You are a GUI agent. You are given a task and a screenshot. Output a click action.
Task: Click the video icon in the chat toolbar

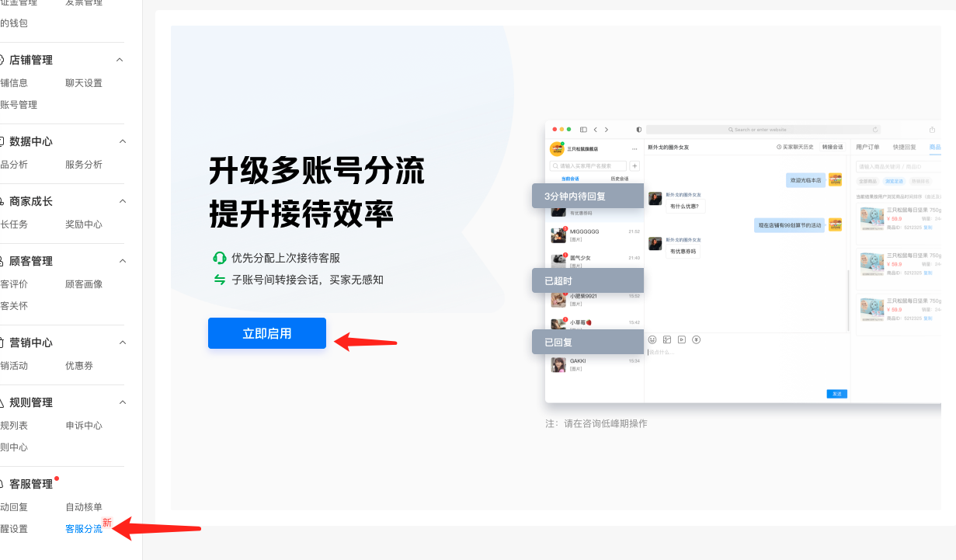pyautogui.click(x=682, y=339)
